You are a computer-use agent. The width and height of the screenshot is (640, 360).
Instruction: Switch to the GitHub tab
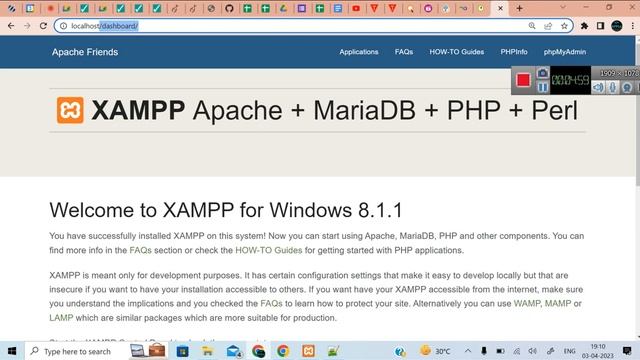click(229, 8)
